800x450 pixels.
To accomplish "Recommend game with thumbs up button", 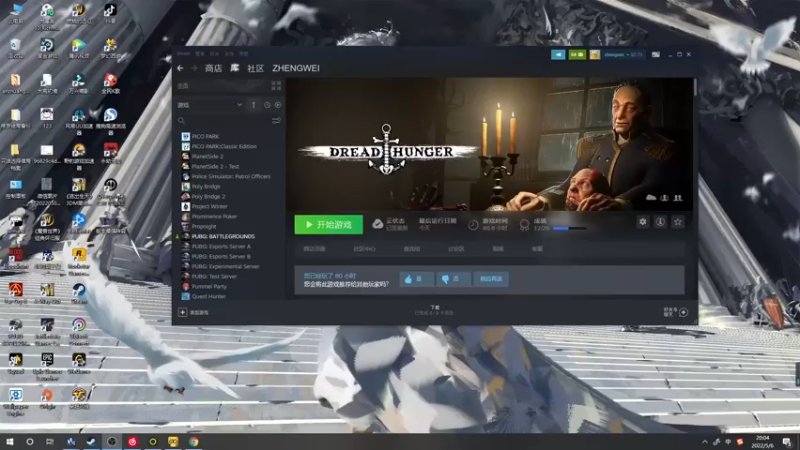I will pos(416,279).
